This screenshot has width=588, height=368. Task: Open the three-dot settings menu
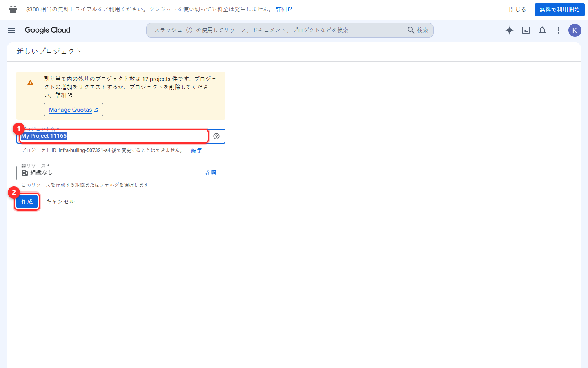click(559, 30)
